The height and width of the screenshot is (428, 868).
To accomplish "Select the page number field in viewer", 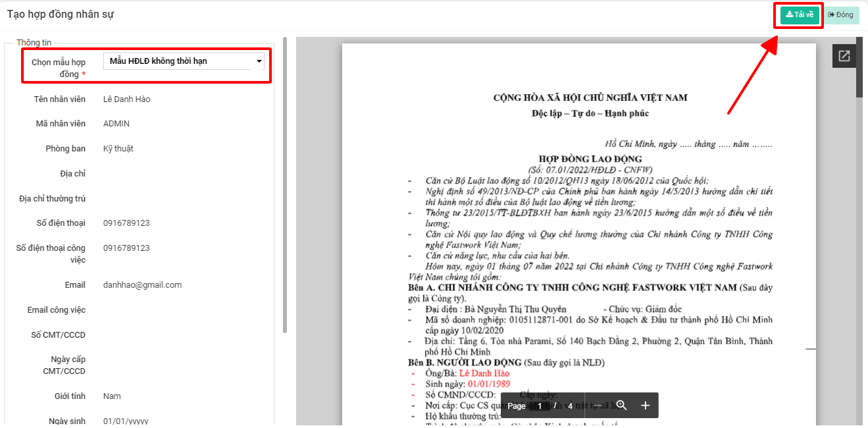I will pyautogui.click(x=540, y=406).
